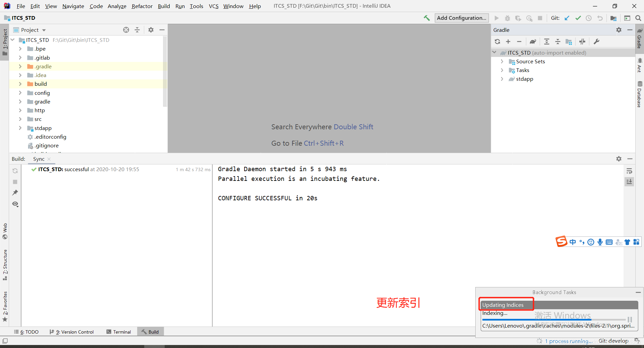This screenshot has width=644, height=348.
Task: Open the Favorites side tool button
Action: pos(5,306)
